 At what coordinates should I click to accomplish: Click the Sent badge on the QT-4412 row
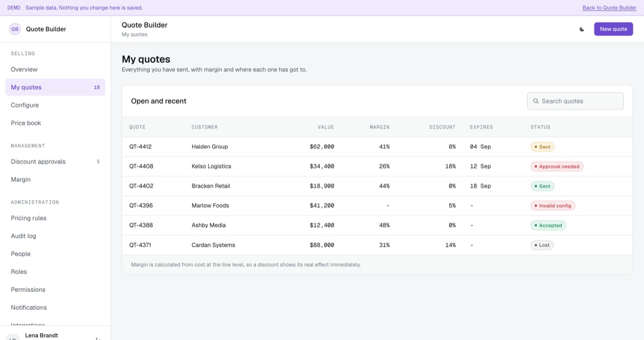click(542, 147)
